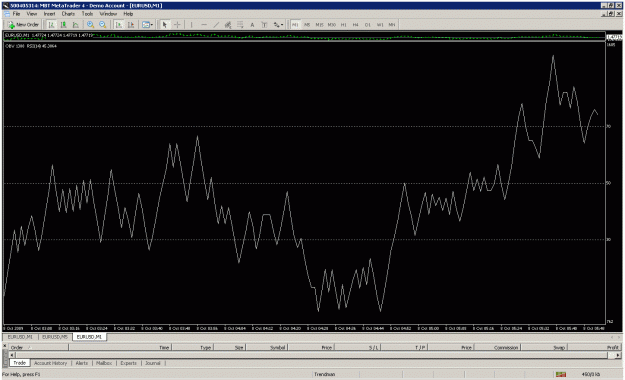Select the text label tool
Image resolution: width=625 pixels, height=380 pixels.
tap(264, 25)
